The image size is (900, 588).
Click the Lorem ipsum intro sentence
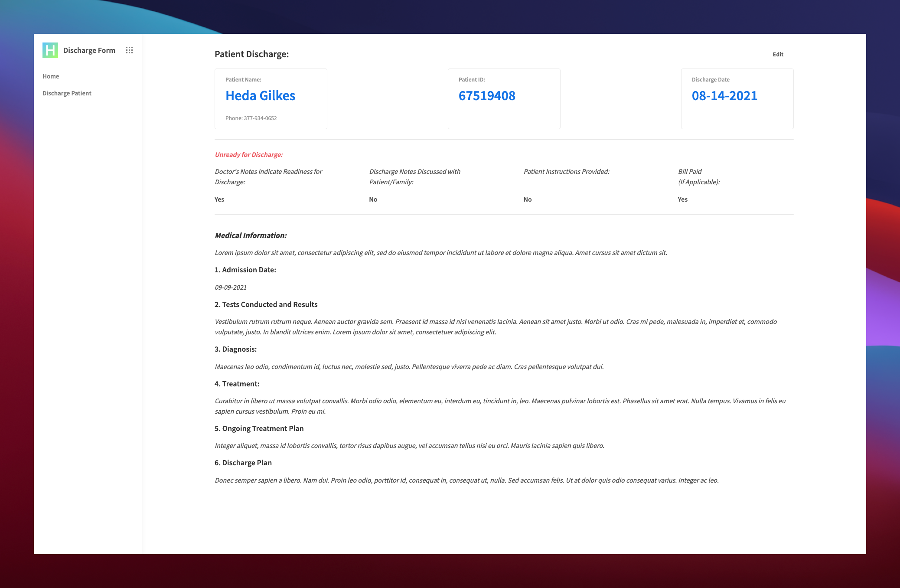click(x=441, y=253)
